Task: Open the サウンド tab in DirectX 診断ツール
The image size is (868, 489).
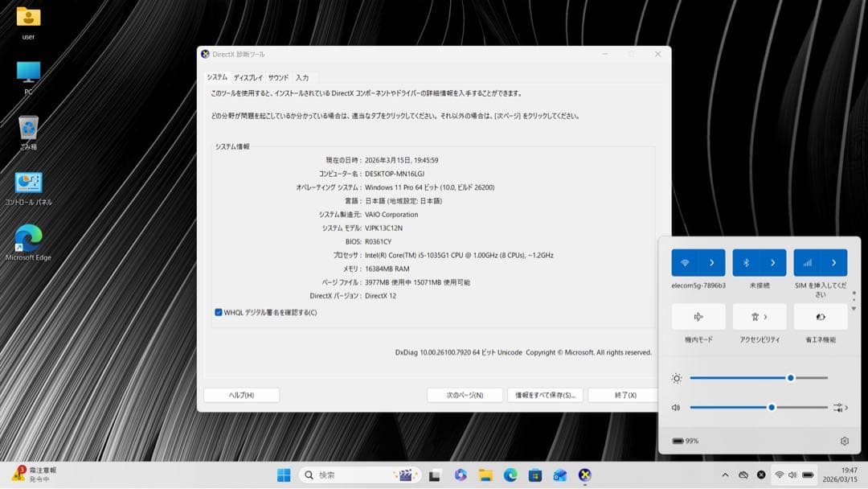Action: [x=278, y=77]
